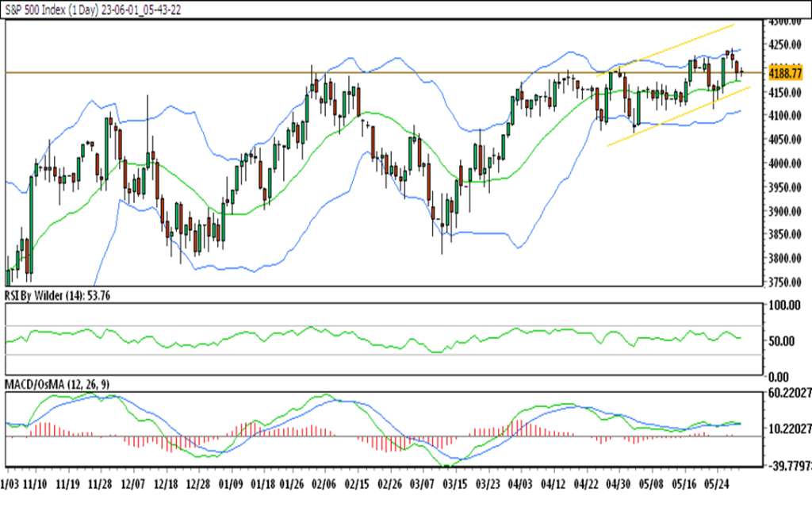Screen dimensions: 812x515
Task: Click the 01/26 date label
Action: (x=292, y=484)
